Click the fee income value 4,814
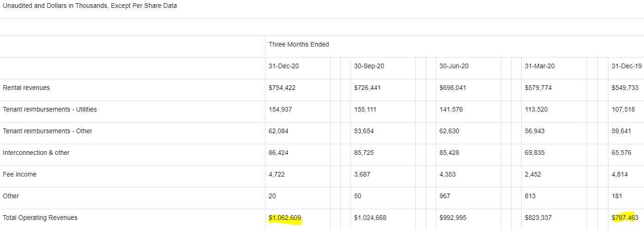 (x=620, y=174)
